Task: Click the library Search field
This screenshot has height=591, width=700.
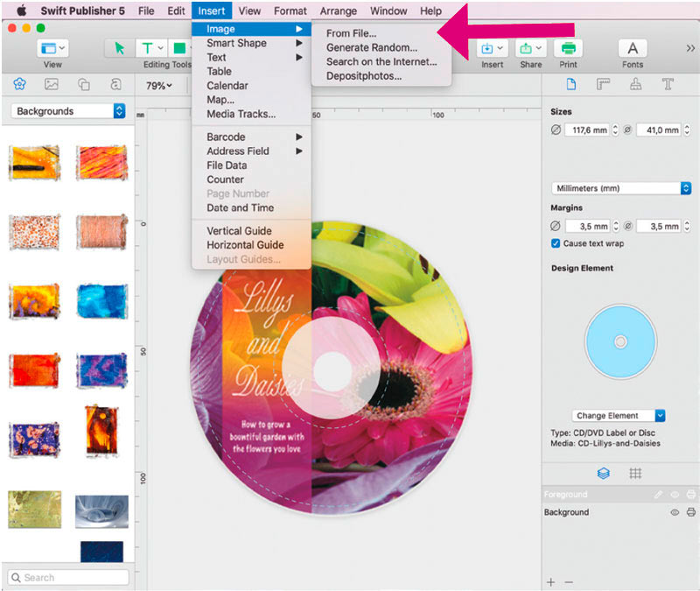Action: [68, 577]
